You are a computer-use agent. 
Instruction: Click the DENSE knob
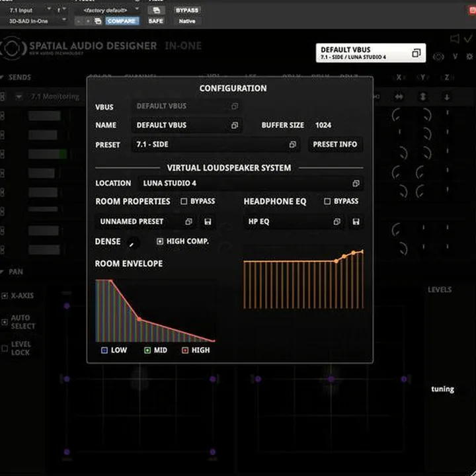(x=132, y=244)
